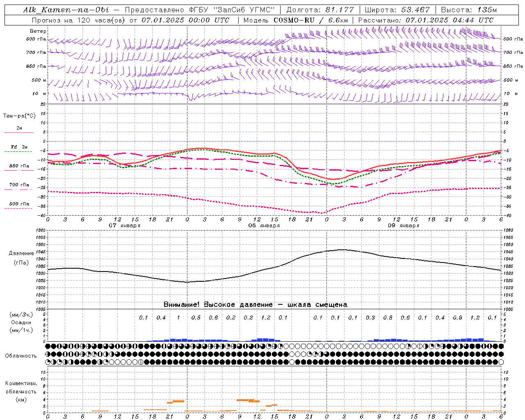This screenshot has height=420, width=525.
Task: Click the '700 гПа' temperature legend entry
Action: point(19,185)
